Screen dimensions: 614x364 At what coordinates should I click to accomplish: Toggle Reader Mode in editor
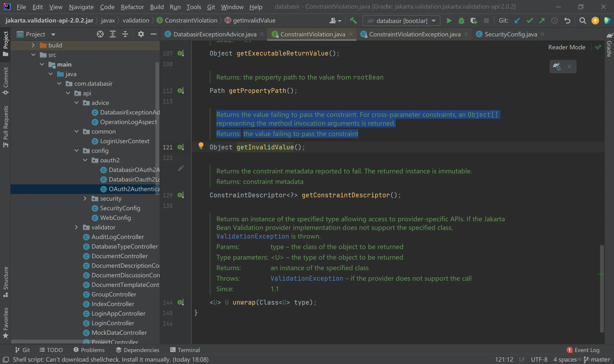coord(567,47)
